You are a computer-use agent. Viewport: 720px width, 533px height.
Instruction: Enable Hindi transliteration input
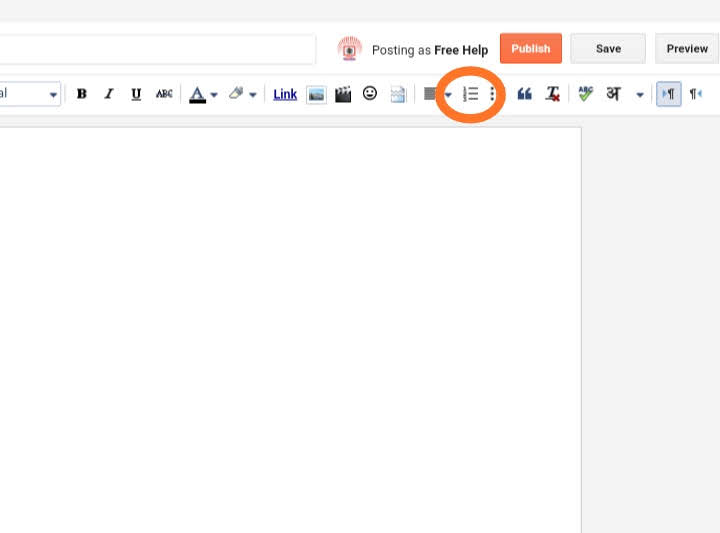(x=613, y=94)
